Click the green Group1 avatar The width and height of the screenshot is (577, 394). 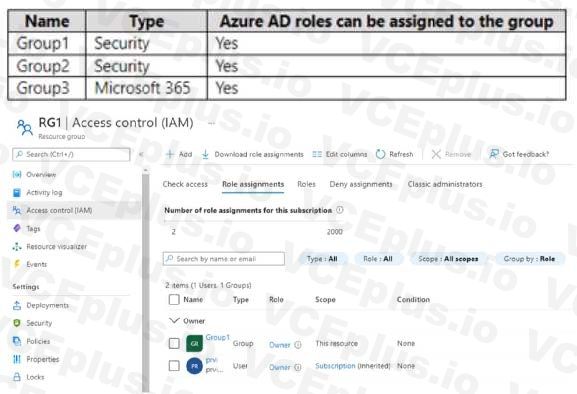click(x=194, y=344)
